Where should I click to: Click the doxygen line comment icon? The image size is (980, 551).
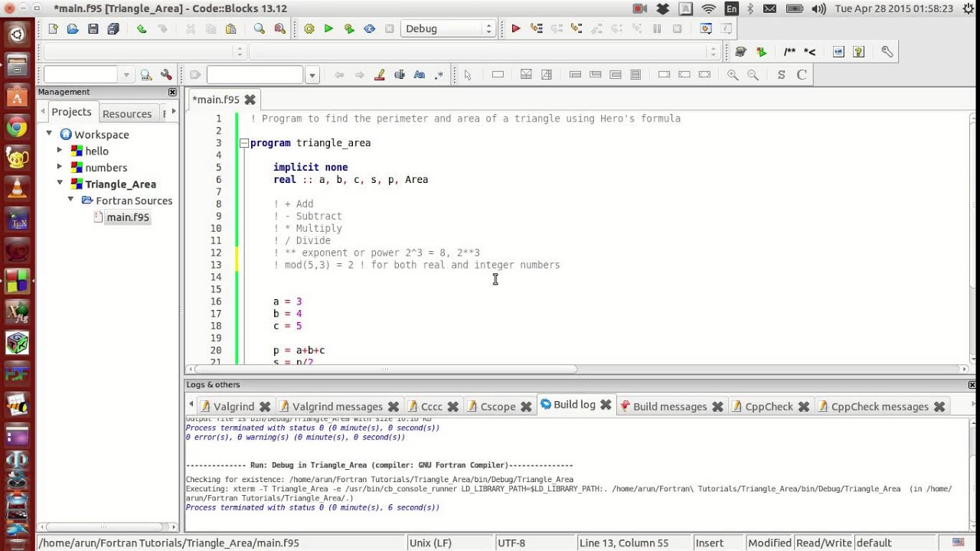(x=809, y=51)
